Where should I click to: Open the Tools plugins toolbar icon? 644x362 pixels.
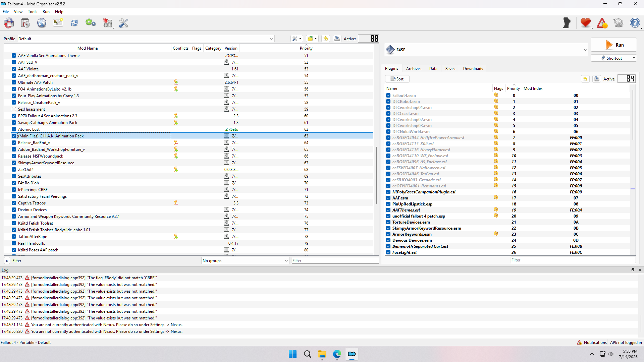coord(107,23)
